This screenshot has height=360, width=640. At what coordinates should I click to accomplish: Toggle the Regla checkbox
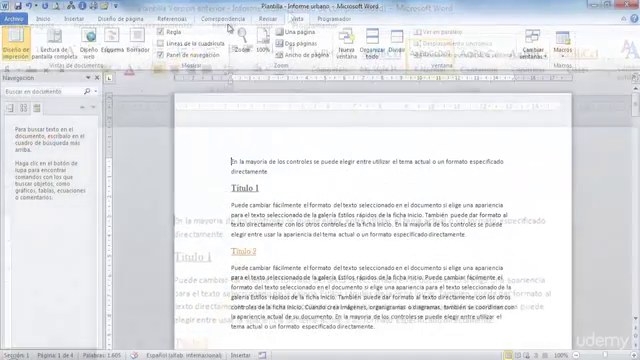(x=160, y=32)
